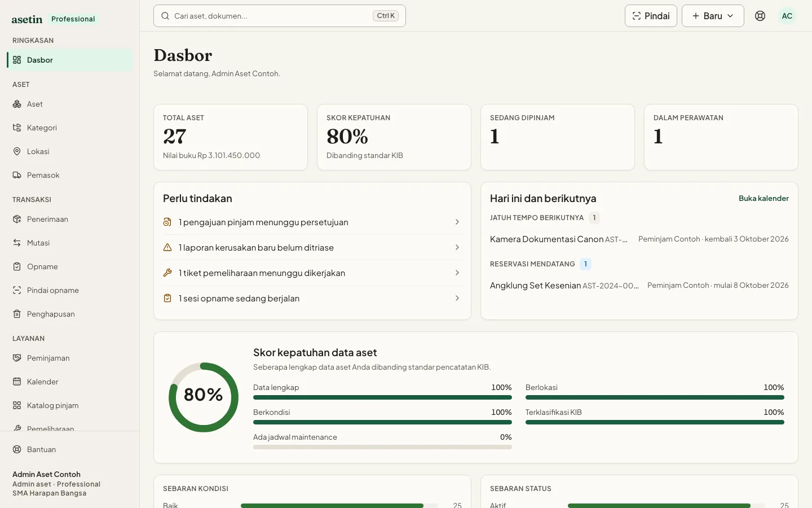Click the Dasbor grid icon in sidebar
Viewport: 812px width, 508px height.
point(17,60)
